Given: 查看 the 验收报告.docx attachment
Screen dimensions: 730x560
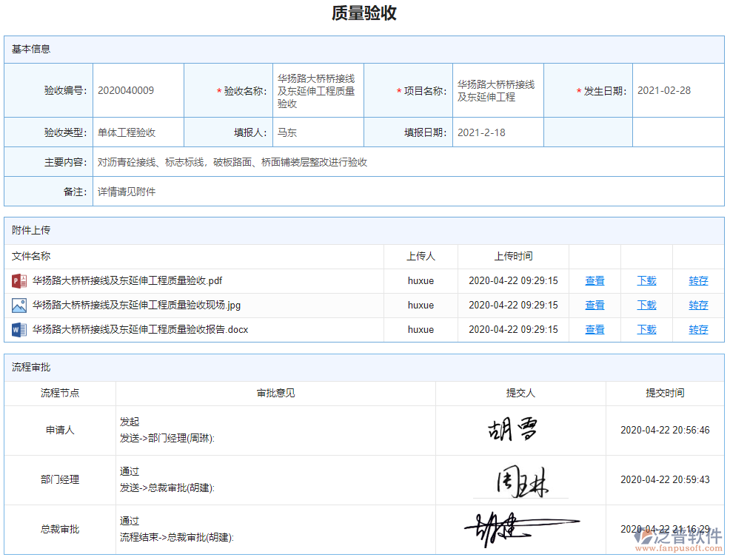Looking at the screenshot, I should 594,329.
